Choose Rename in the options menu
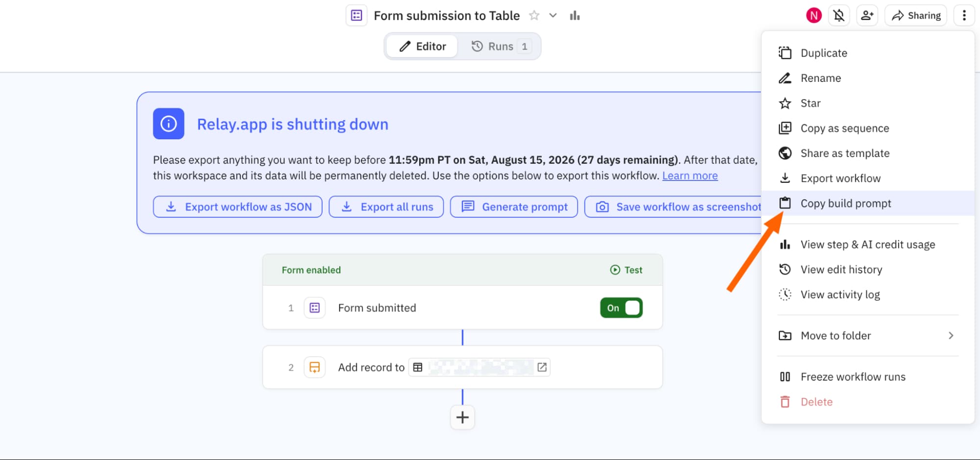 pos(867,78)
